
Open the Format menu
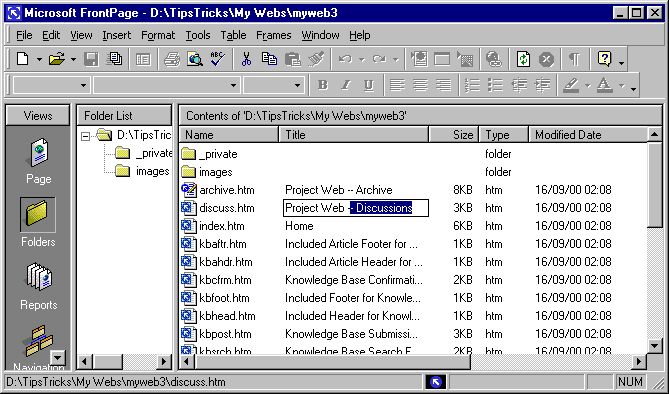click(x=158, y=35)
